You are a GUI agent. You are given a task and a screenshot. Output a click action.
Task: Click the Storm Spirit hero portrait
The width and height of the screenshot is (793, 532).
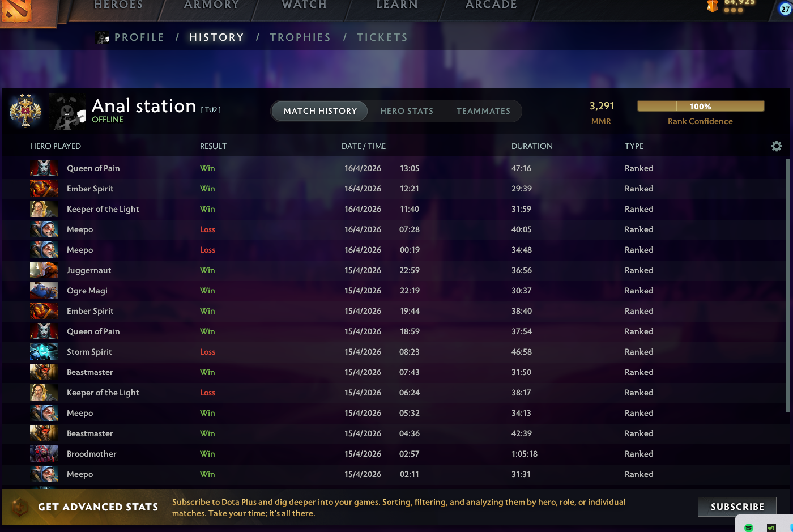[44, 352]
